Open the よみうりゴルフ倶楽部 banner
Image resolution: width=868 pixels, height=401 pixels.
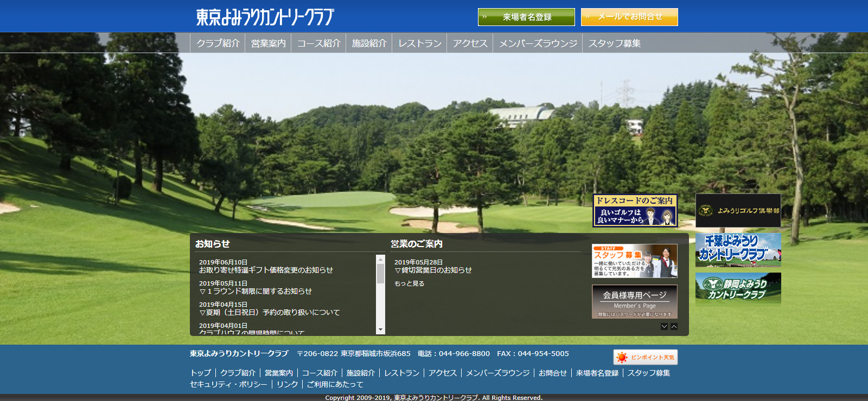[x=738, y=210]
